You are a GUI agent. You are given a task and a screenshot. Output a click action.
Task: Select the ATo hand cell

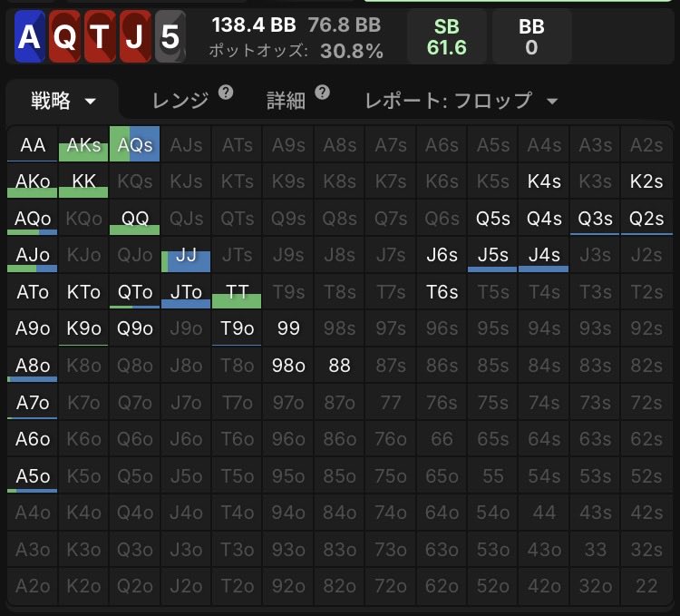(32, 291)
